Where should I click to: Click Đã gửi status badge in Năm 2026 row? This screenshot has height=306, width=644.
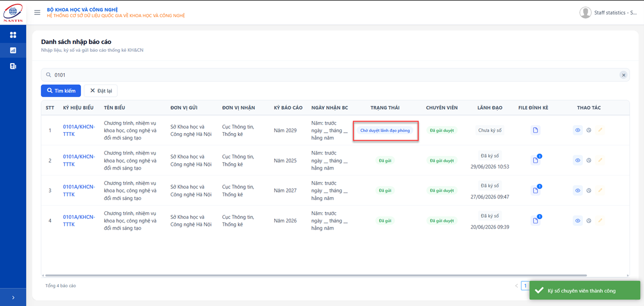click(385, 220)
